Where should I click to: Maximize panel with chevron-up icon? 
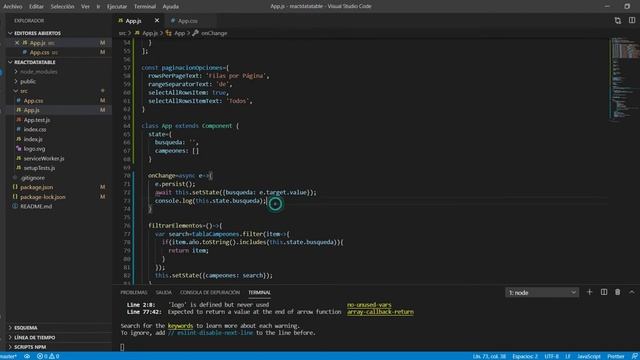pyautogui.click(x=631, y=292)
